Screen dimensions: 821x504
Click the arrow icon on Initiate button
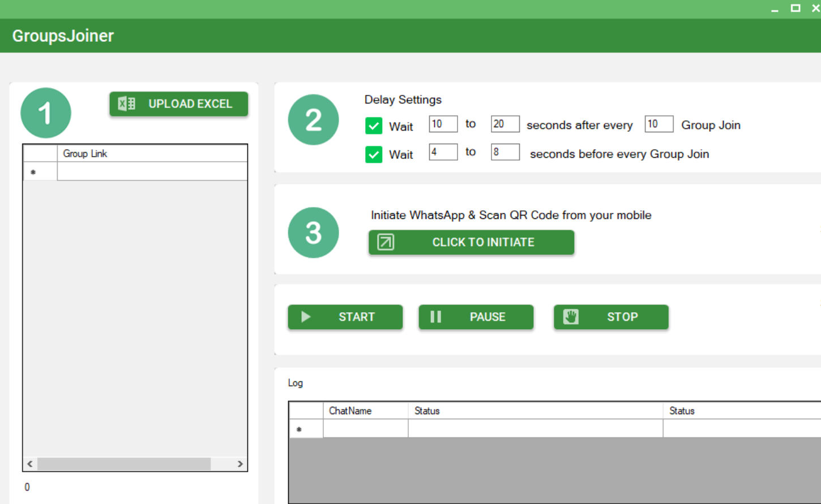[x=386, y=242]
